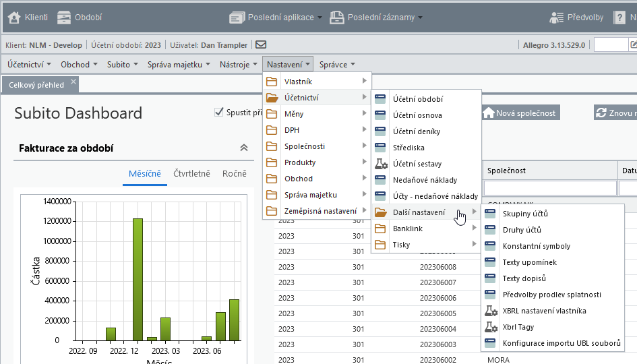
Task: Open the Nástroje dropdown menu
Action: (239, 64)
